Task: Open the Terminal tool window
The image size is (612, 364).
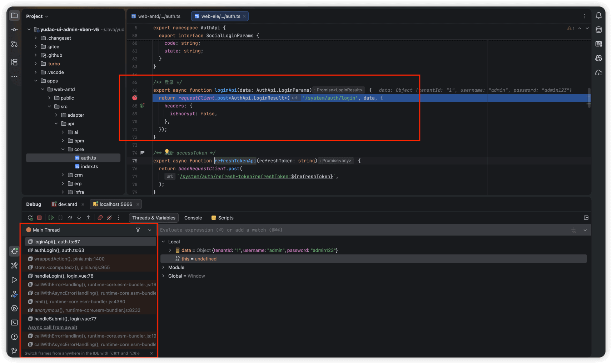Action: click(x=14, y=323)
